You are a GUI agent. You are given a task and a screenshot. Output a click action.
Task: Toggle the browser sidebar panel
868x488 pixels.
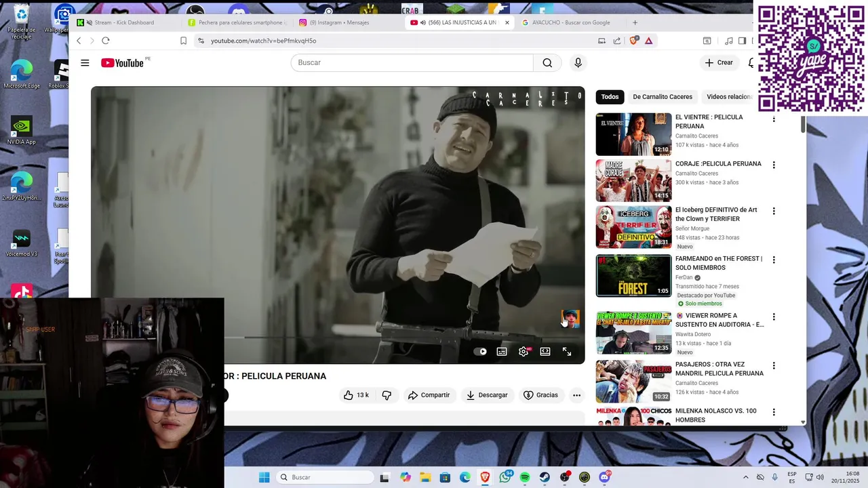pos(742,41)
